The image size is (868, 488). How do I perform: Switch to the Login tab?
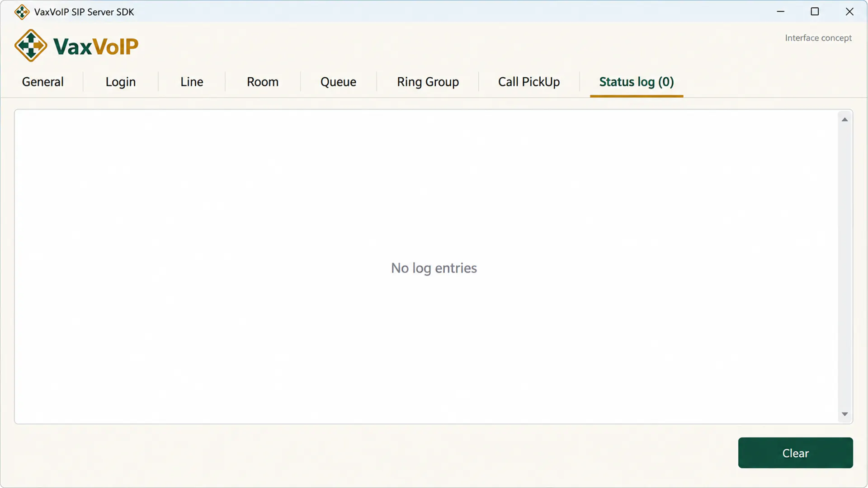(x=120, y=82)
